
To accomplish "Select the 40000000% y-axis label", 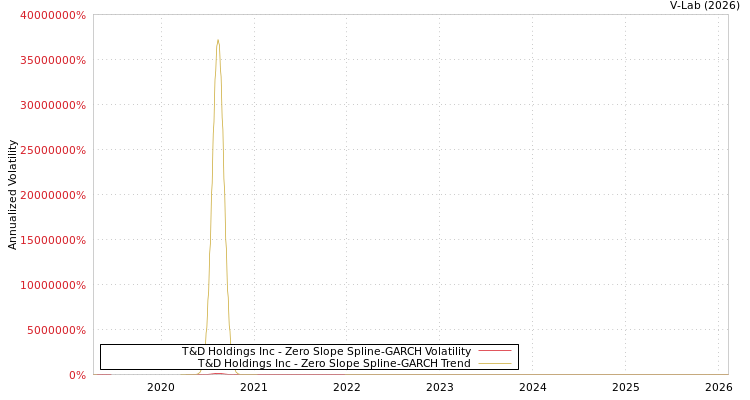I will pyautogui.click(x=53, y=15).
